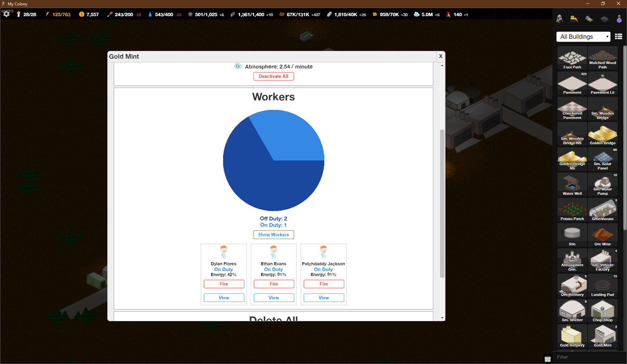Viewport: 627px width, 364px height.
Task: Click the Deactivate All button
Action: (274, 76)
